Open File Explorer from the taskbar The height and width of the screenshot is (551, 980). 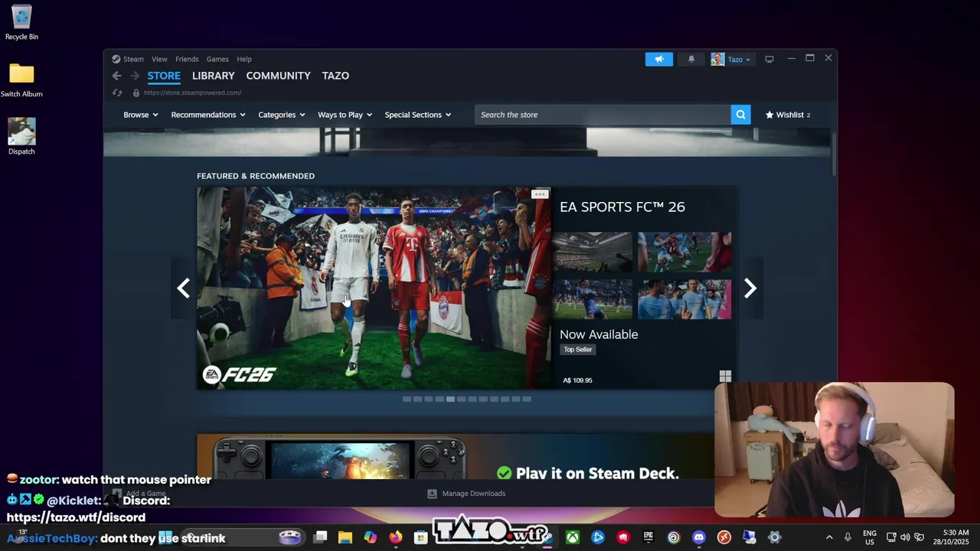[x=345, y=537]
